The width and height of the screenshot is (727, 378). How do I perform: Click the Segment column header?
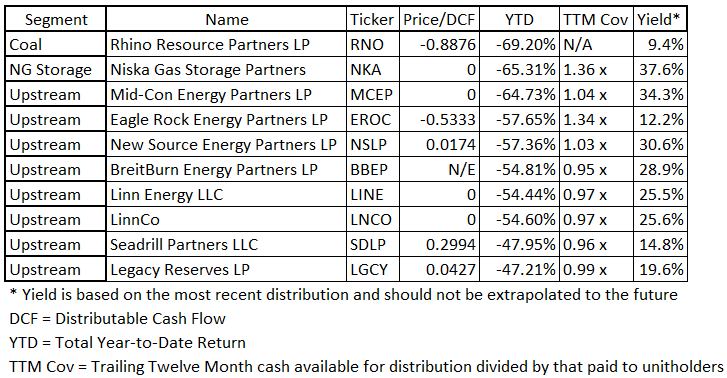[x=56, y=19]
